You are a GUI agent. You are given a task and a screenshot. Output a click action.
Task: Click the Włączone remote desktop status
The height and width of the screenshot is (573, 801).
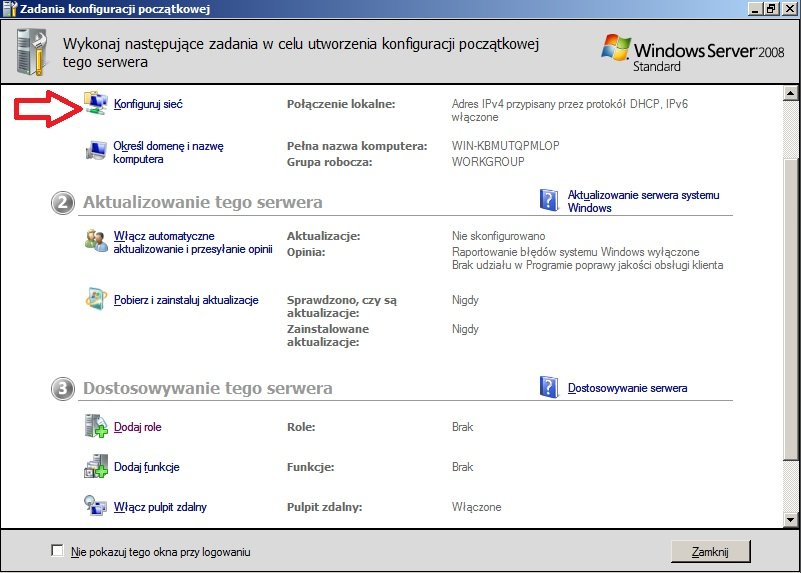477,507
